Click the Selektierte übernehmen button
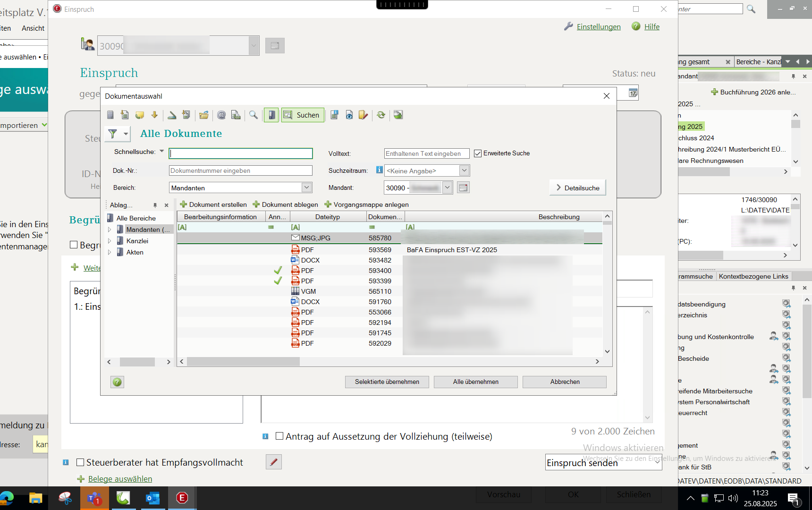Screen dimensions: 812x510 point(387,382)
